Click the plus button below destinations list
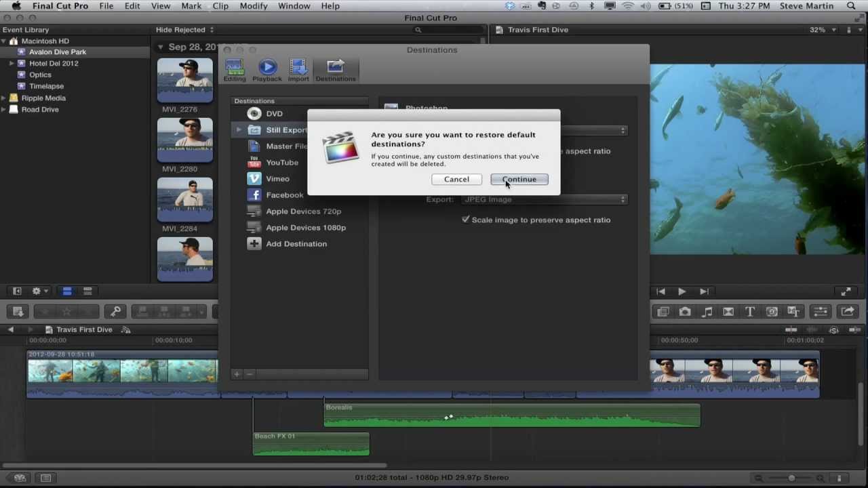The width and height of the screenshot is (868, 488). point(237,374)
